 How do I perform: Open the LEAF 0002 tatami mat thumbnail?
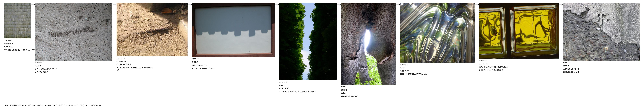[x=17, y=21]
